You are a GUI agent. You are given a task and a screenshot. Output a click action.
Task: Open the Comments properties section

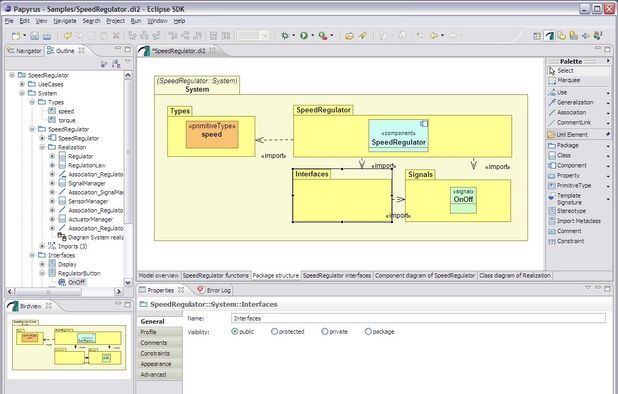pyautogui.click(x=160, y=343)
